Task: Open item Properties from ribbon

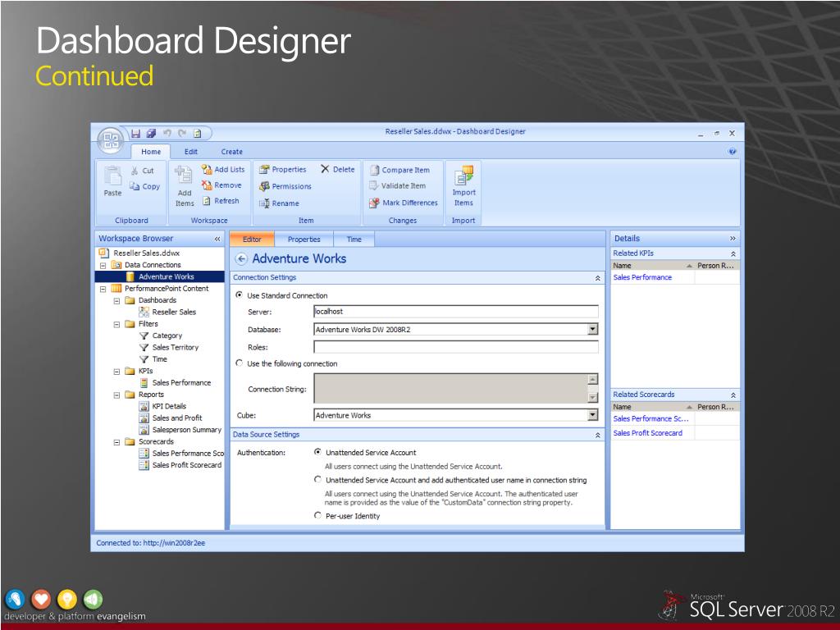Action: coord(283,169)
